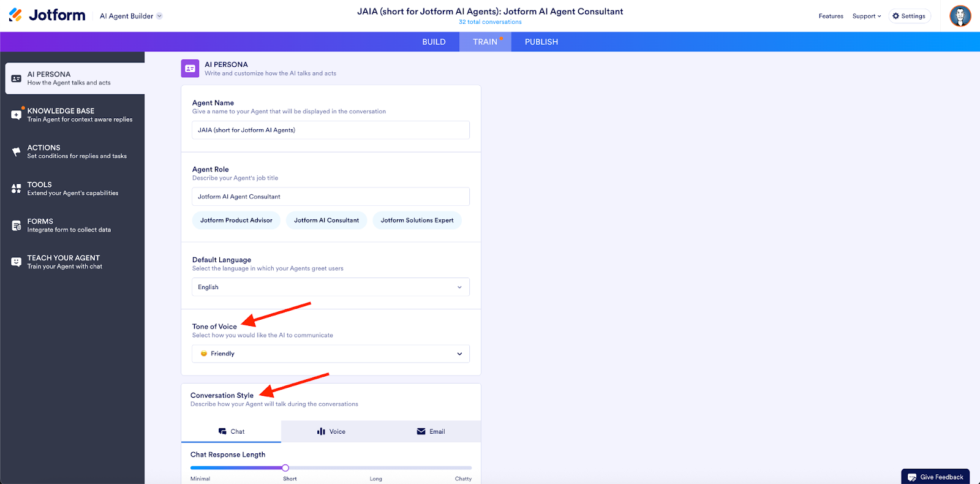Image resolution: width=980 pixels, height=484 pixels.
Task: Choose the Jotform AI Consultant suggestion
Action: pyautogui.click(x=326, y=221)
